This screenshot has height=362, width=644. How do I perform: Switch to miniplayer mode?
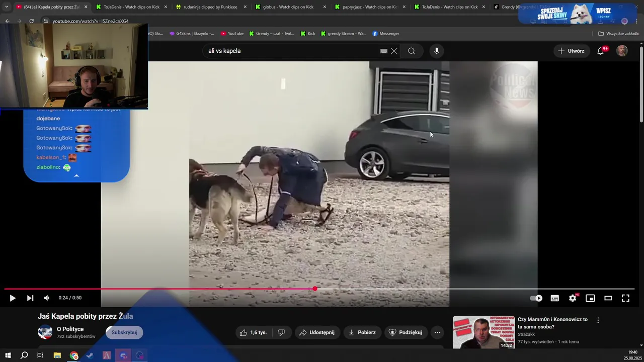pos(590,298)
